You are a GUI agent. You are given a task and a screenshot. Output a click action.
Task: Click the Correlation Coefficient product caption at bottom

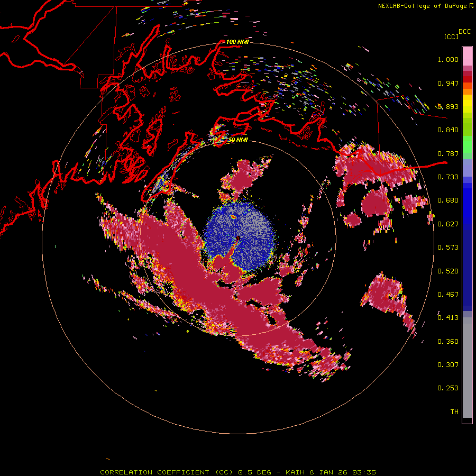(x=238, y=472)
